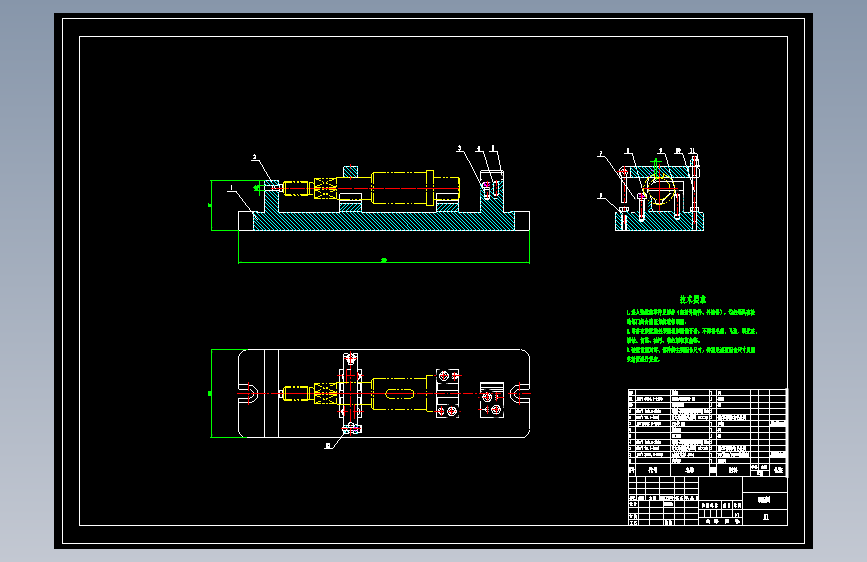Select the horizontal length dimension below the front view
This screenshot has width=867, height=562.
384,260
